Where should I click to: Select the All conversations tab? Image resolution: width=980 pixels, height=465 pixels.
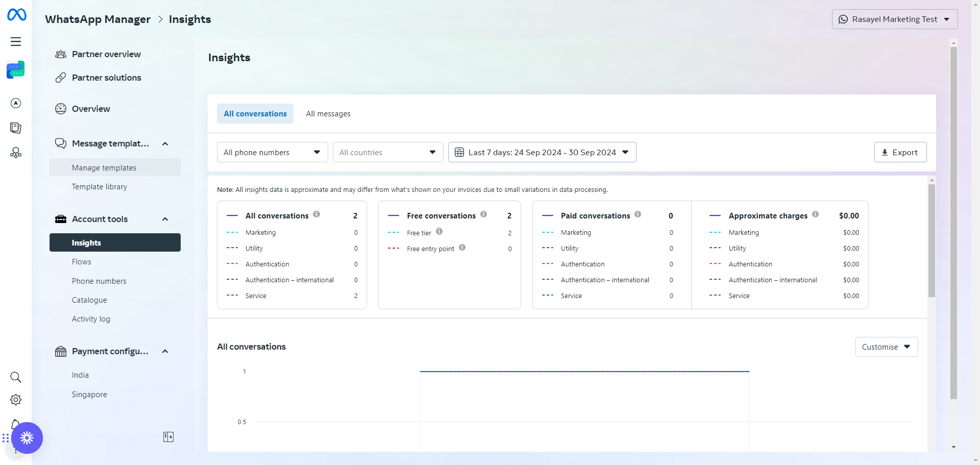click(x=255, y=114)
